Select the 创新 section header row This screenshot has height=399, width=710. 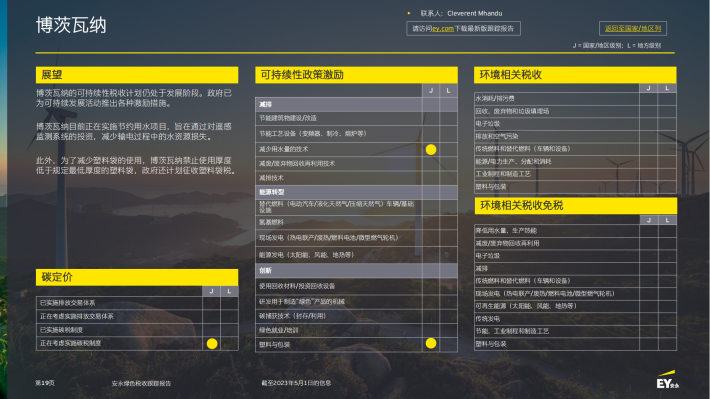tap(356, 270)
